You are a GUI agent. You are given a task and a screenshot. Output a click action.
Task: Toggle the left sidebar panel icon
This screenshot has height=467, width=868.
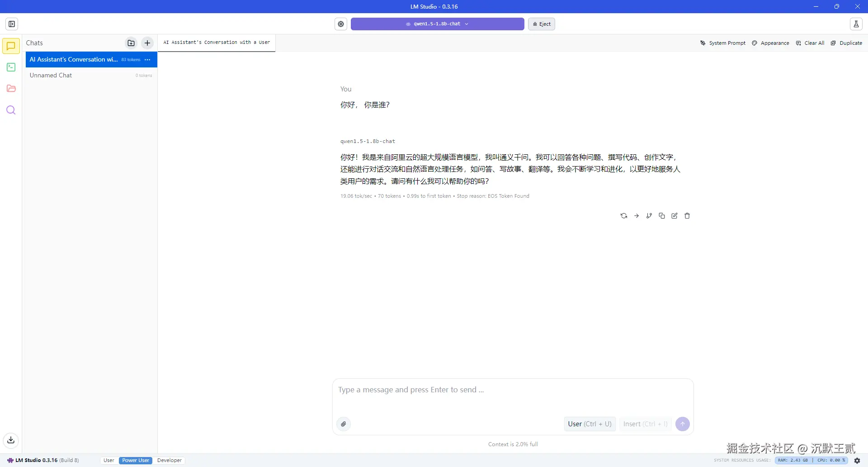point(12,24)
